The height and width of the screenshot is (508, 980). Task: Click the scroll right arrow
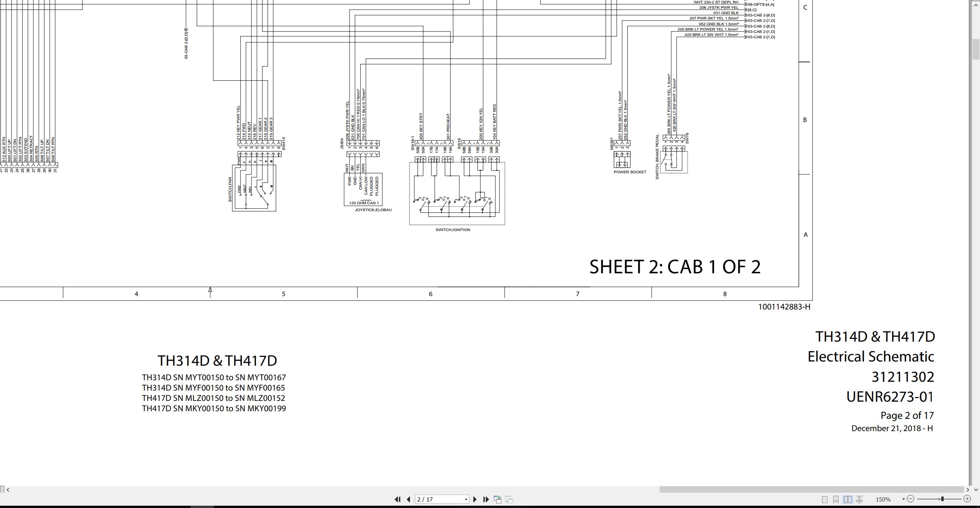[x=968, y=490]
